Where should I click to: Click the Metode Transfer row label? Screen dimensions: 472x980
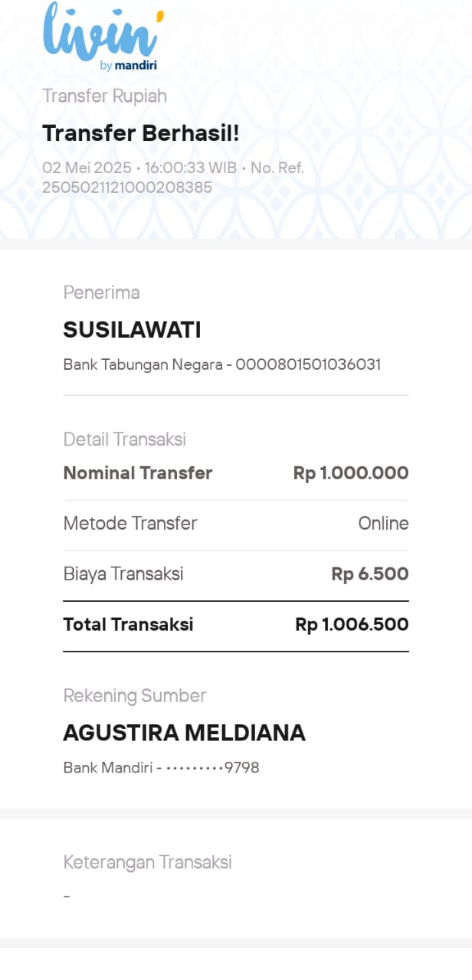pyautogui.click(x=130, y=524)
